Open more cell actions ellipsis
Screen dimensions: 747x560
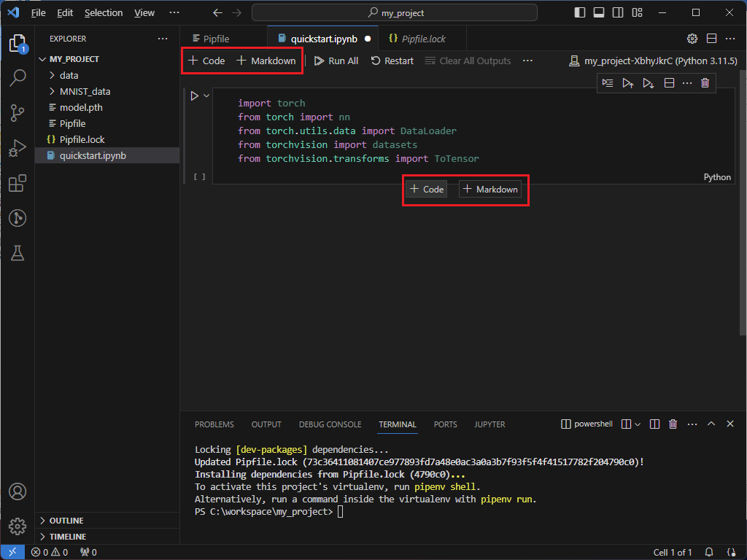(x=687, y=83)
